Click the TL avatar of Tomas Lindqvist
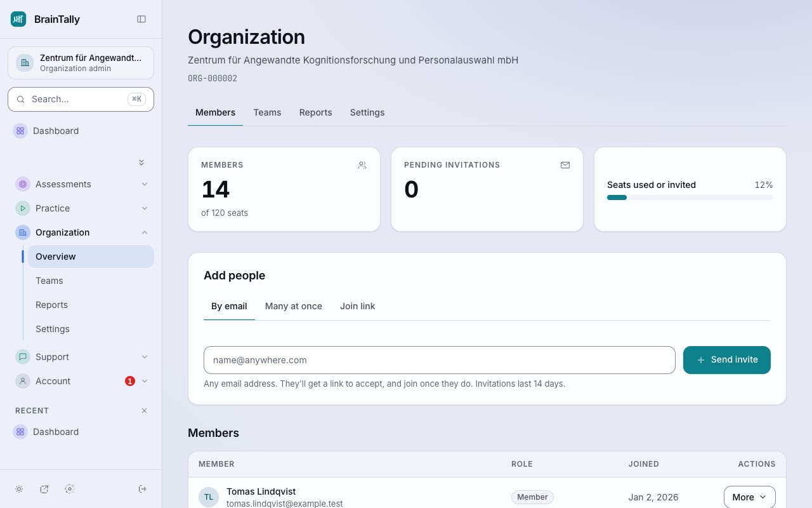The width and height of the screenshot is (812, 508). (x=209, y=497)
